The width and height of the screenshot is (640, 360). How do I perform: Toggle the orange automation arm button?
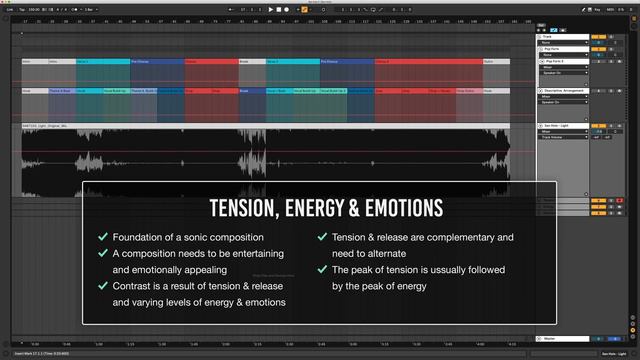[x=304, y=9]
